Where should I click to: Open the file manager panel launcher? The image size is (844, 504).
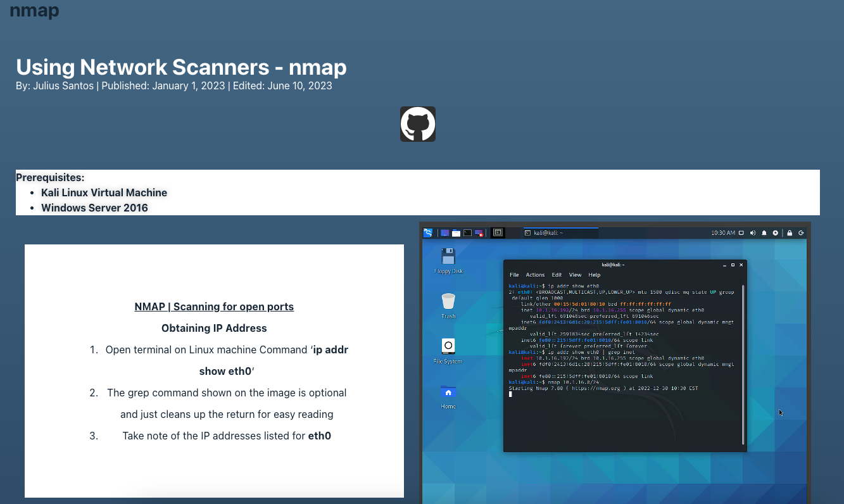coord(456,233)
